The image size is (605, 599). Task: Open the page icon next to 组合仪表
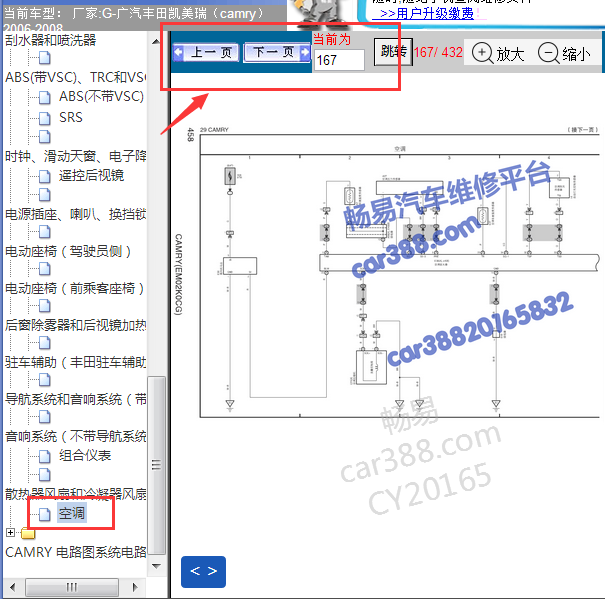[x=45, y=457]
